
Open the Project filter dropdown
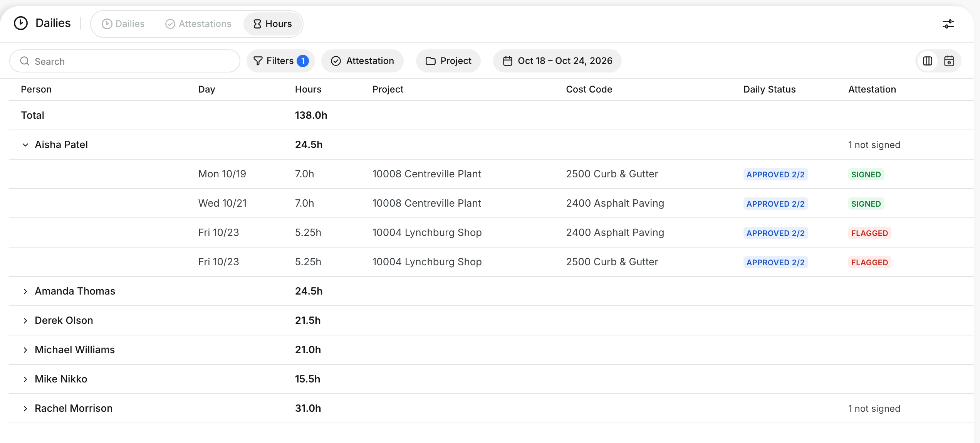(x=448, y=61)
